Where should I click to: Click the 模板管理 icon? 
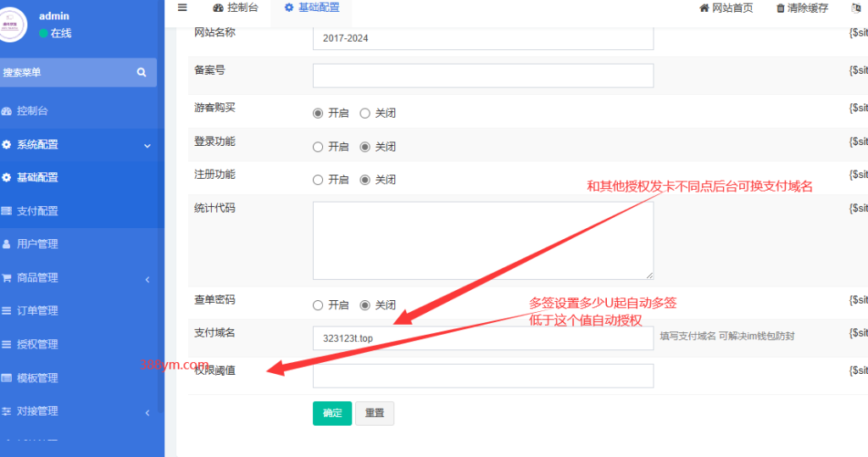pyautogui.click(x=7, y=378)
